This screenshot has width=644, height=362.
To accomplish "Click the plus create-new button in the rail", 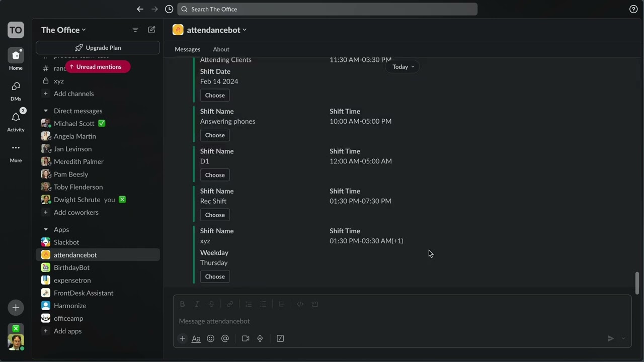I will [x=16, y=308].
